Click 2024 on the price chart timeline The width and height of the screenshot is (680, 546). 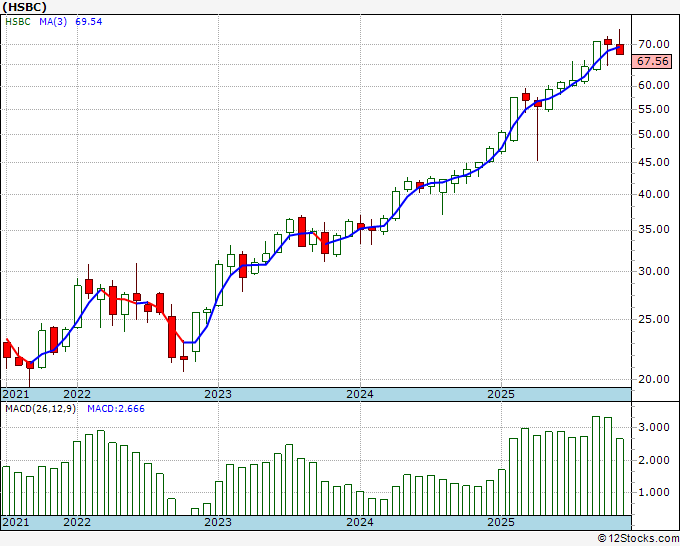pyautogui.click(x=360, y=394)
